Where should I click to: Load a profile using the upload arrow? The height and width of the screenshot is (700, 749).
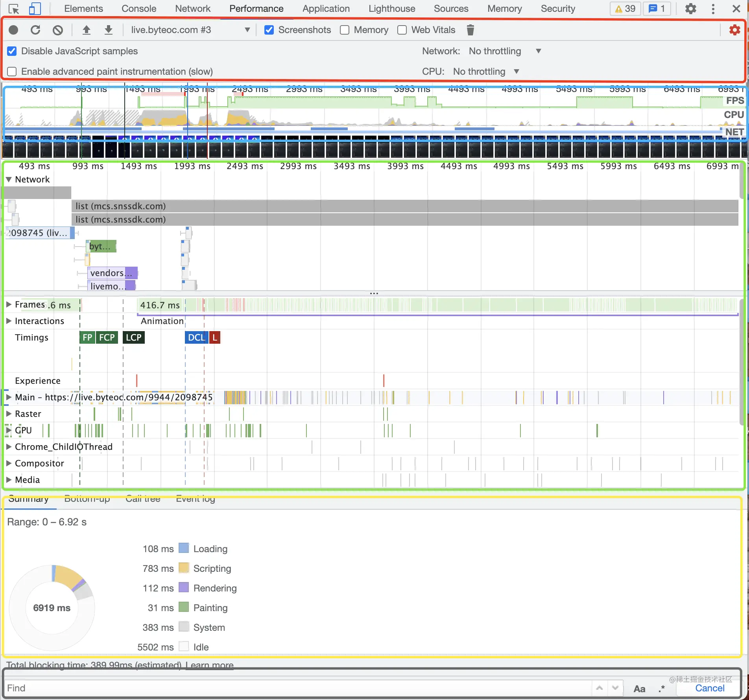pyautogui.click(x=87, y=30)
